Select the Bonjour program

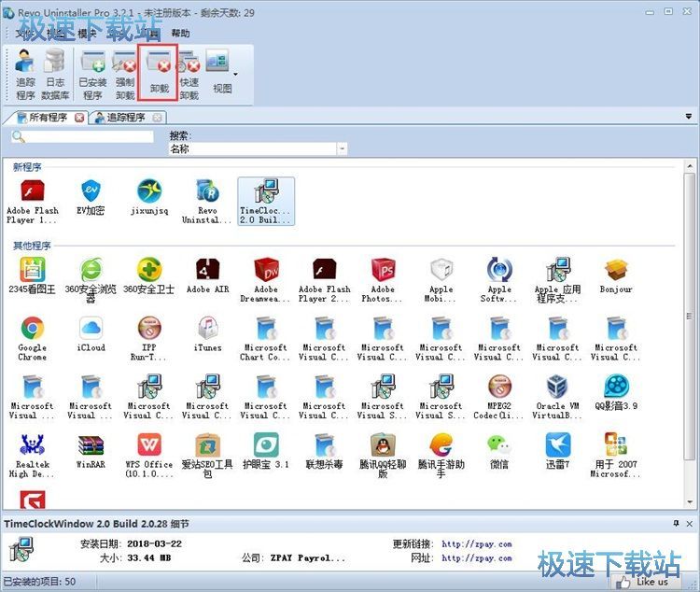click(616, 276)
